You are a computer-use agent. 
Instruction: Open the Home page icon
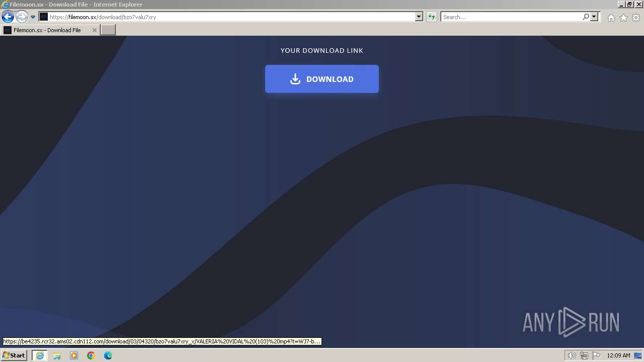(611, 18)
